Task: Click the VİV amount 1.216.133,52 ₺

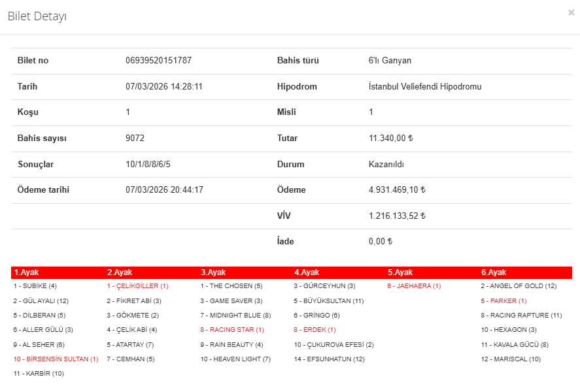Action: (x=397, y=216)
